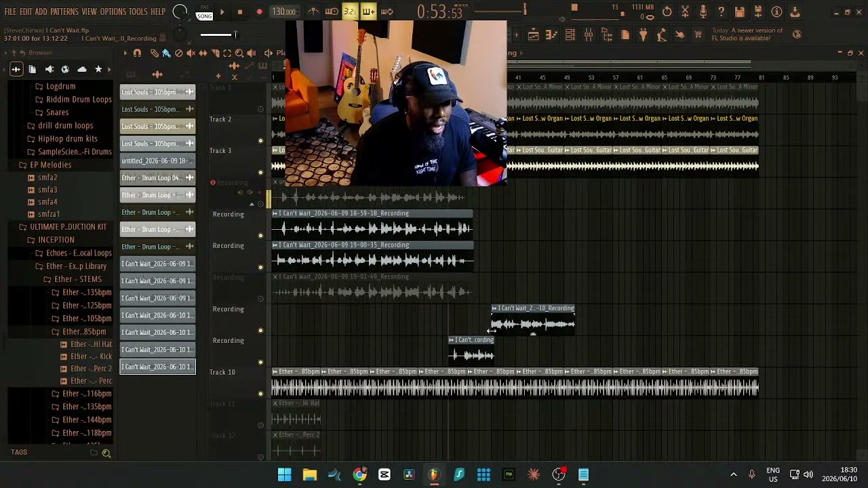Toggle loop recording button

(387, 12)
